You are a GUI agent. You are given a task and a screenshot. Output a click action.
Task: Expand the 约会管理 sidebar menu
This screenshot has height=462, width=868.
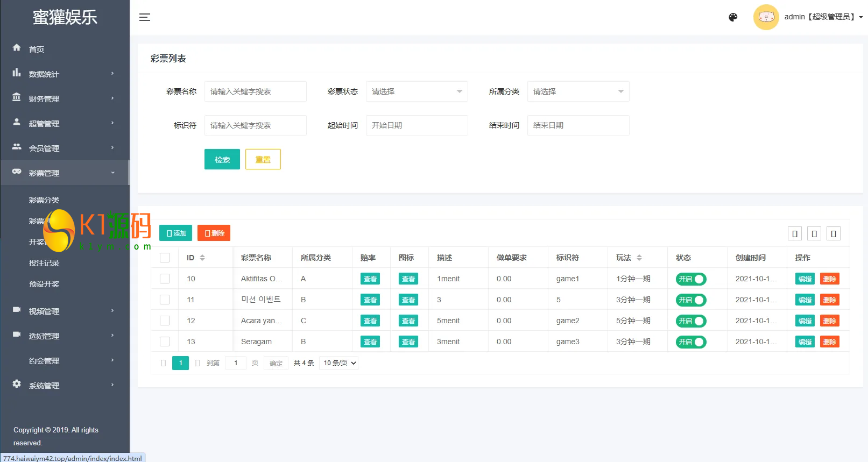pyautogui.click(x=65, y=360)
